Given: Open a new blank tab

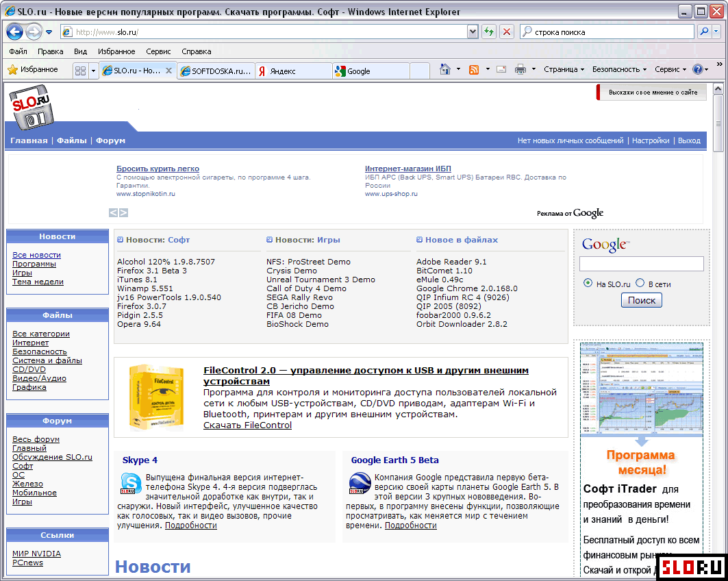Looking at the screenshot, I should click(x=420, y=71).
